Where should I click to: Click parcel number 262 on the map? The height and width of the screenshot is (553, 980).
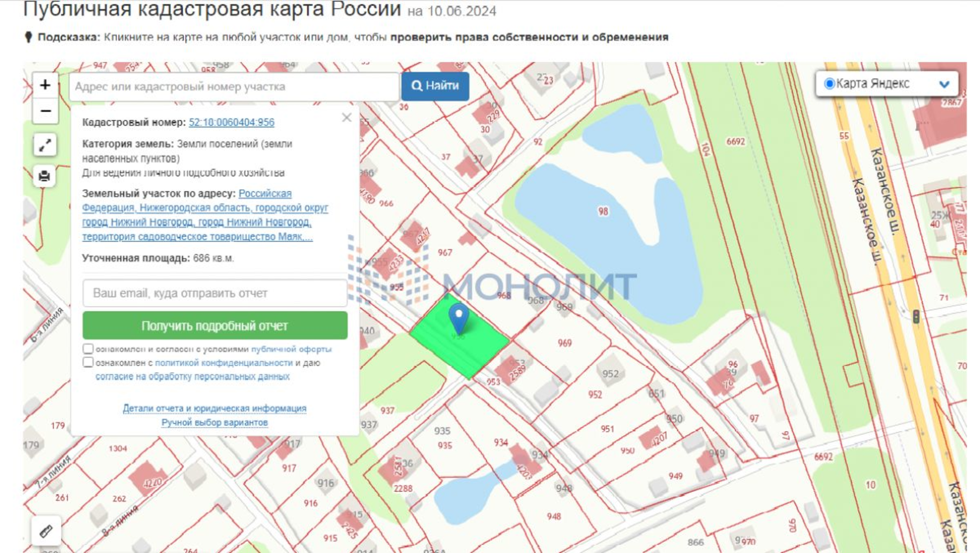point(119,499)
